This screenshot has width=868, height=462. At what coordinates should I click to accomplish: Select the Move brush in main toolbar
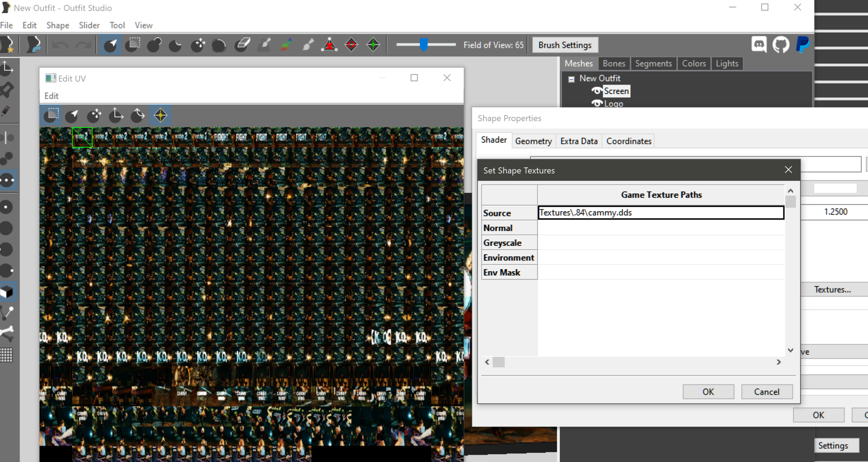click(198, 45)
